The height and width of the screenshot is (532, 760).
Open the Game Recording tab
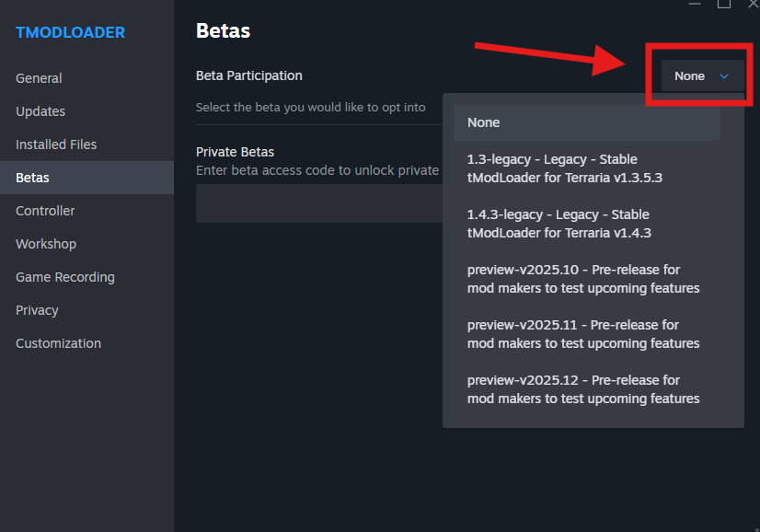click(x=65, y=277)
